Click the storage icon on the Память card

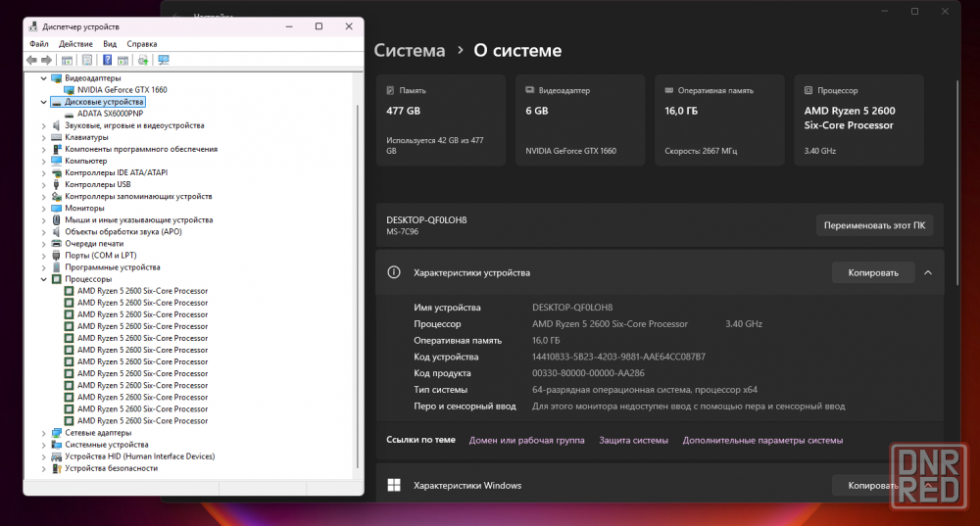(x=390, y=90)
